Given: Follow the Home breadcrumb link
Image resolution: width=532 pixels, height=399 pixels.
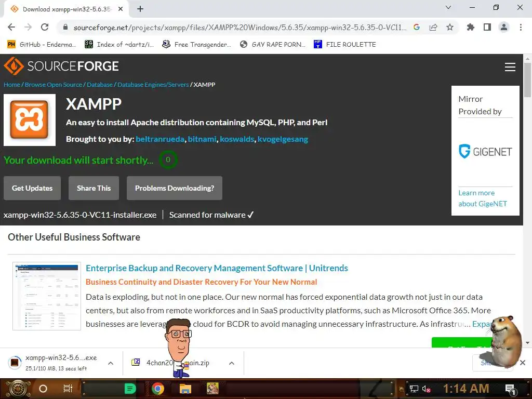Looking at the screenshot, I should click(x=12, y=85).
